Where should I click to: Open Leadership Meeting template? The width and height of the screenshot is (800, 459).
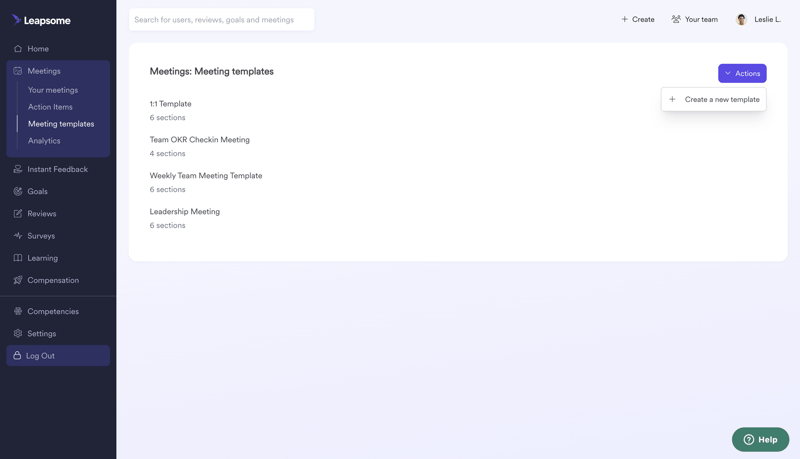(185, 211)
